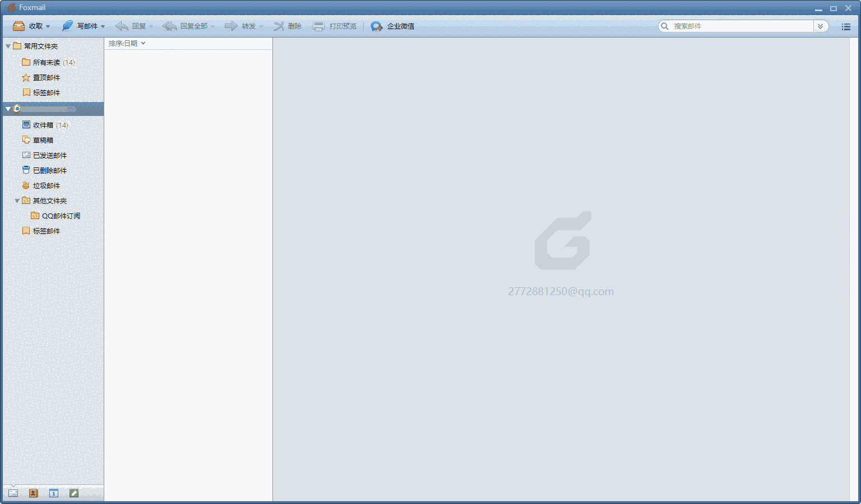
Task: Select the 其他文件夹 folder
Action: pyautogui.click(x=44, y=200)
